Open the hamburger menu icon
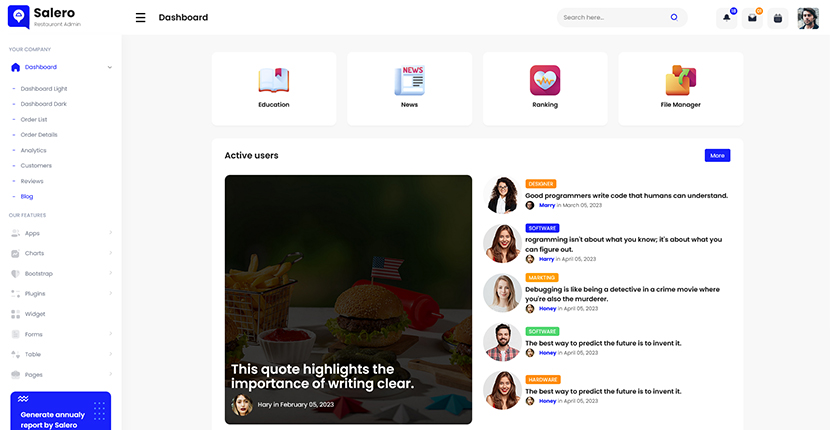The image size is (830, 430). point(140,17)
